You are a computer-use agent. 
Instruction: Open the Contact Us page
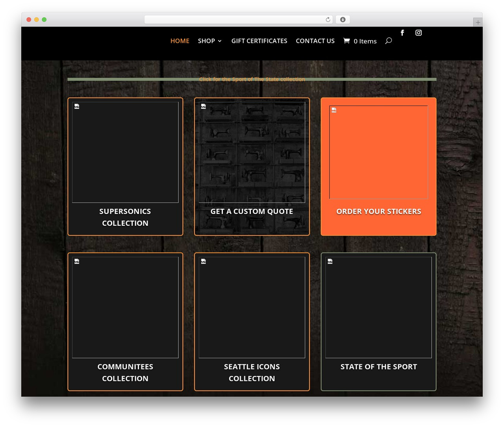(315, 41)
